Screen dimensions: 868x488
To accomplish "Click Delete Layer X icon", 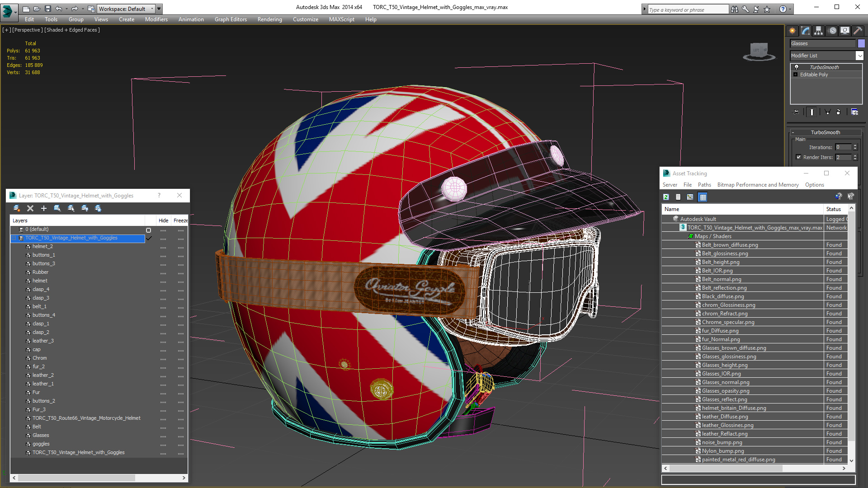I will pyautogui.click(x=30, y=208).
